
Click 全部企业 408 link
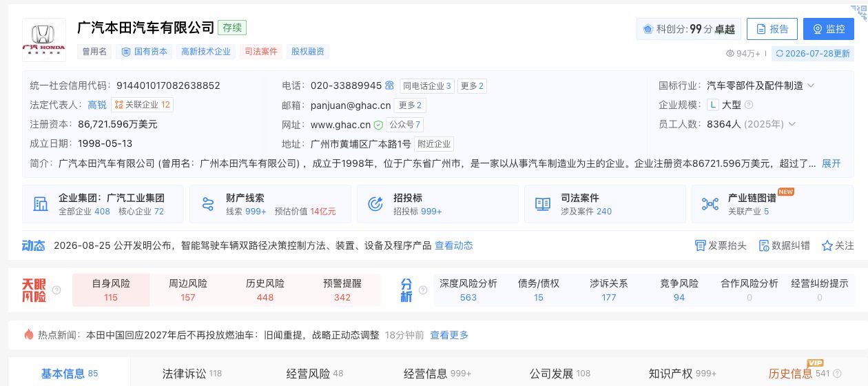(84, 212)
